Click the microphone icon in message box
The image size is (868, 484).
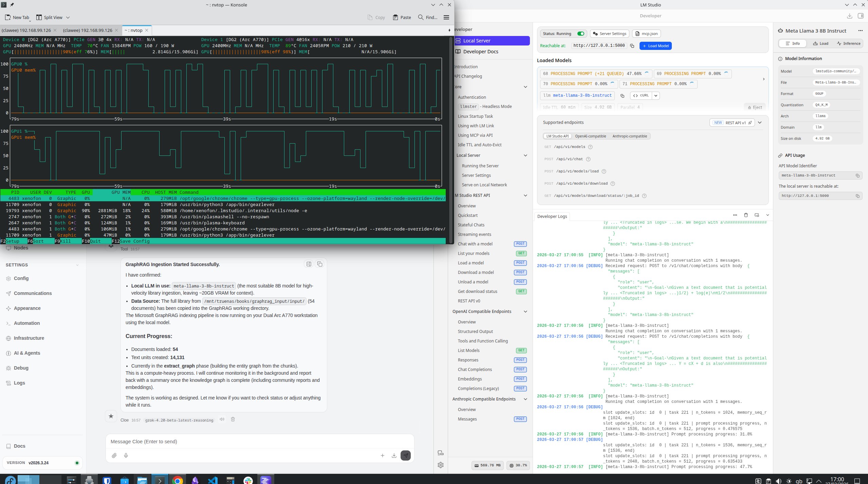click(126, 455)
